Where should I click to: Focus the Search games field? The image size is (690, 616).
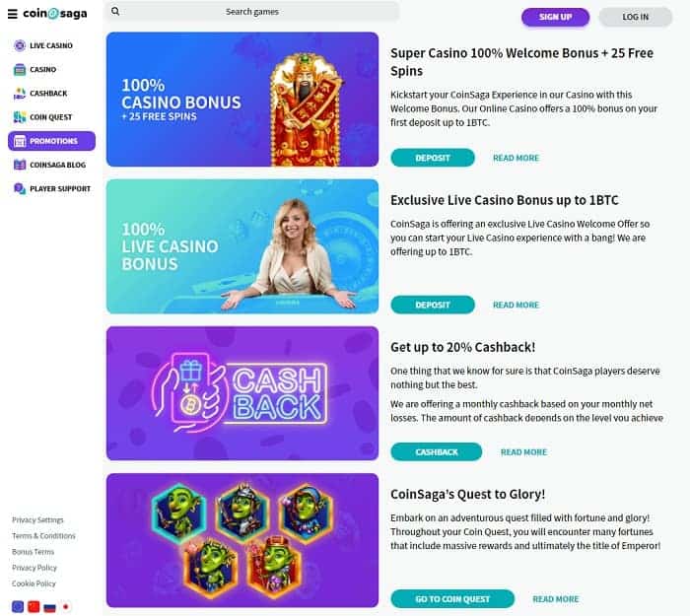pyautogui.click(x=252, y=12)
